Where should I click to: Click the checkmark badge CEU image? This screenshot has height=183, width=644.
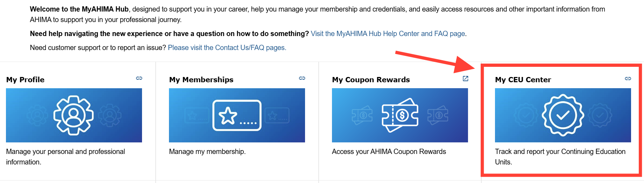click(x=563, y=115)
